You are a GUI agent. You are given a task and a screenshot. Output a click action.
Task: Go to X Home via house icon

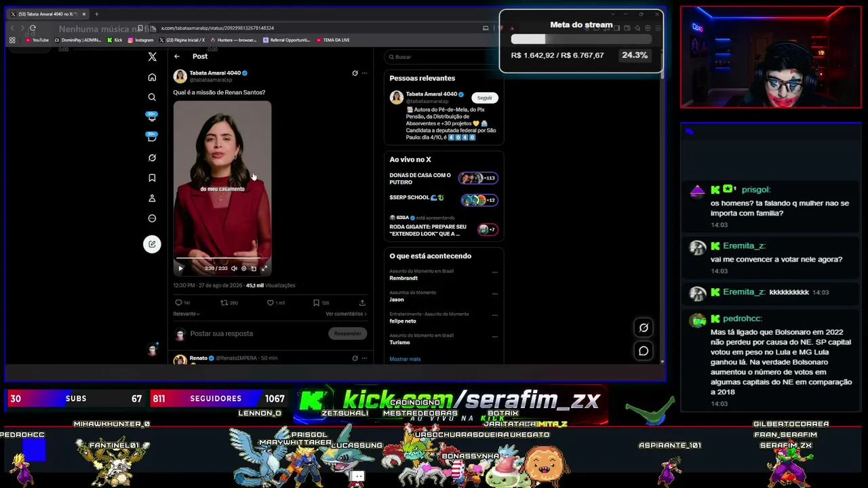click(x=152, y=77)
